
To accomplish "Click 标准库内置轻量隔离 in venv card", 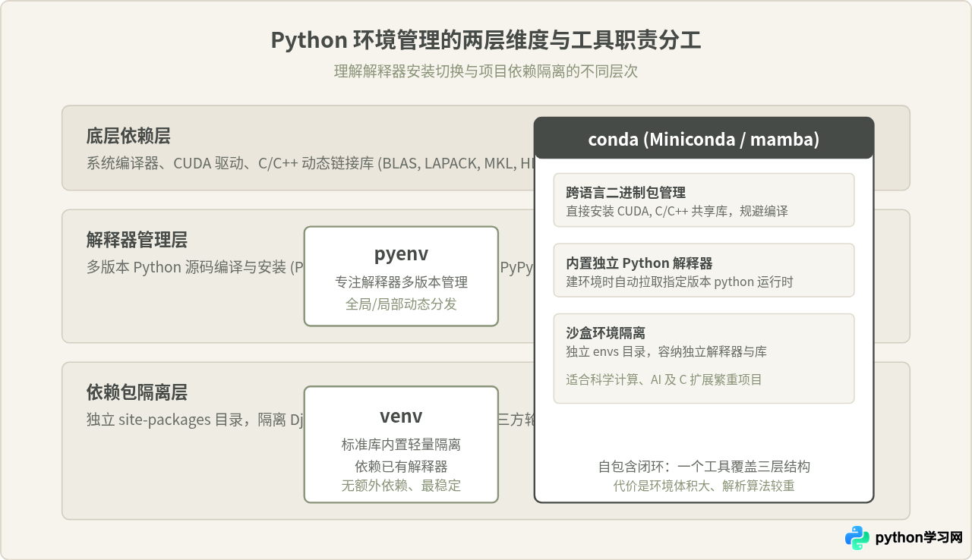I will tap(401, 445).
